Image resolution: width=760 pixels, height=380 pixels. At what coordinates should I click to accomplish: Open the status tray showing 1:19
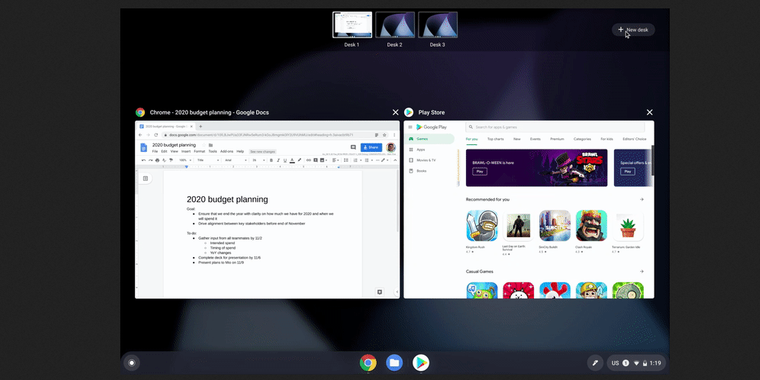(636, 363)
